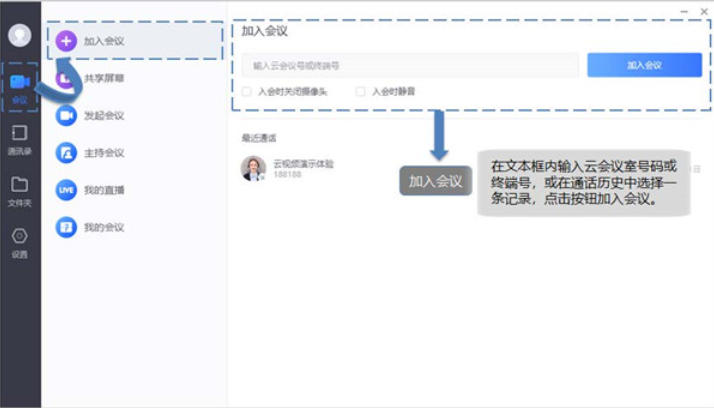Click the 云视频演示体验 contact avatar

pos(253,168)
